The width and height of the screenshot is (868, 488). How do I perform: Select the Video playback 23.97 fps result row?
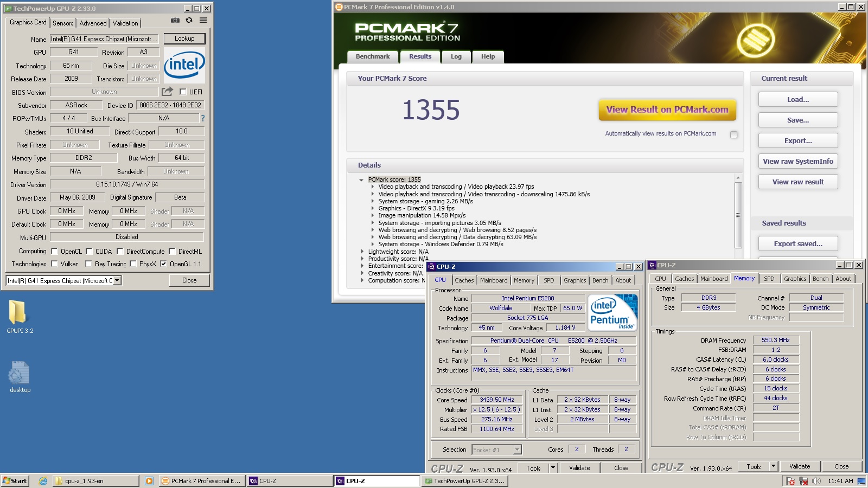[x=456, y=187]
